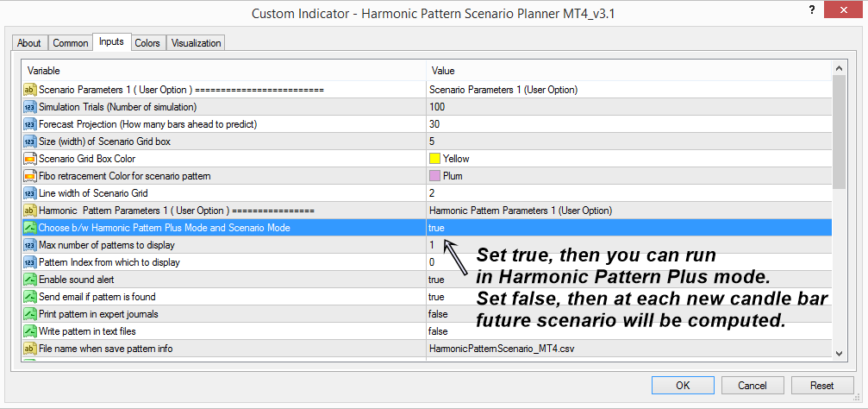Screen dimensions: 868x409
Task: Click the scroll down arrow of the inputs list
Action: pyautogui.click(x=839, y=353)
